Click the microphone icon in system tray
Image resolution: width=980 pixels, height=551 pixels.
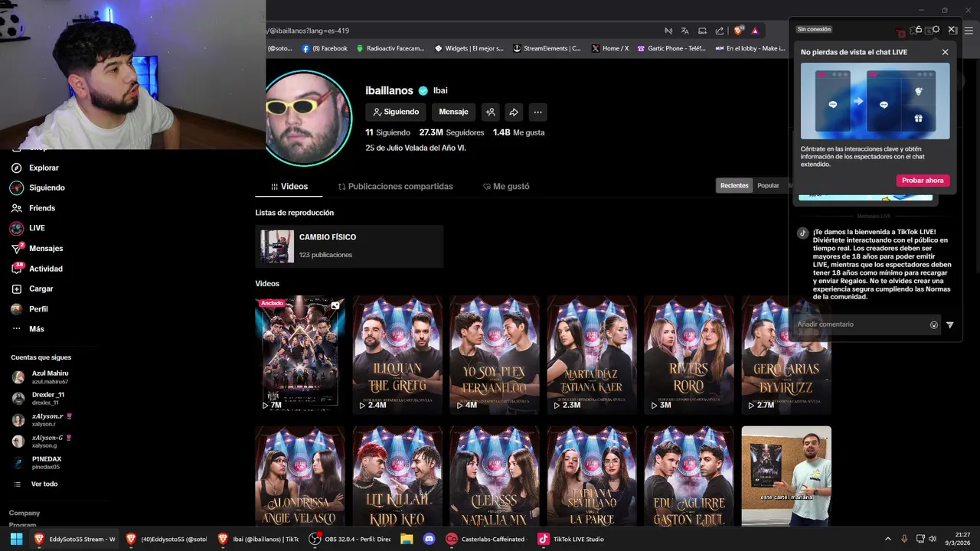coord(904,539)
